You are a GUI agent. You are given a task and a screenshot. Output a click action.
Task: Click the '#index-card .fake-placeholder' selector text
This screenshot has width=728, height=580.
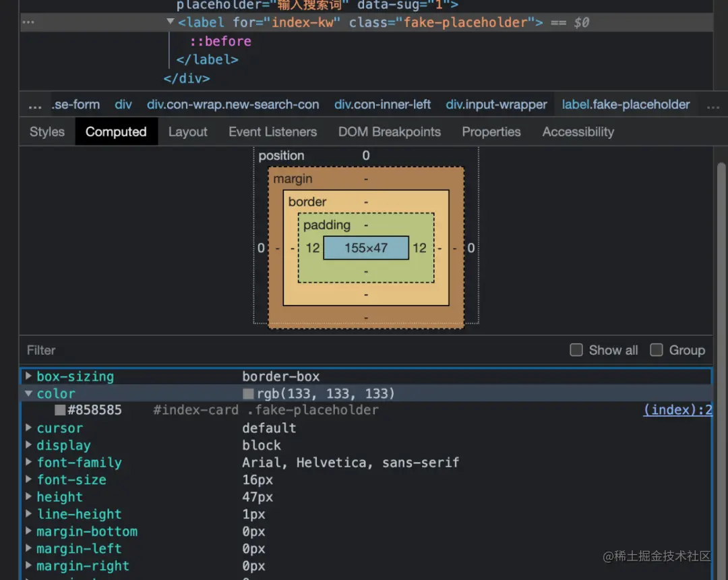point(266,410)
